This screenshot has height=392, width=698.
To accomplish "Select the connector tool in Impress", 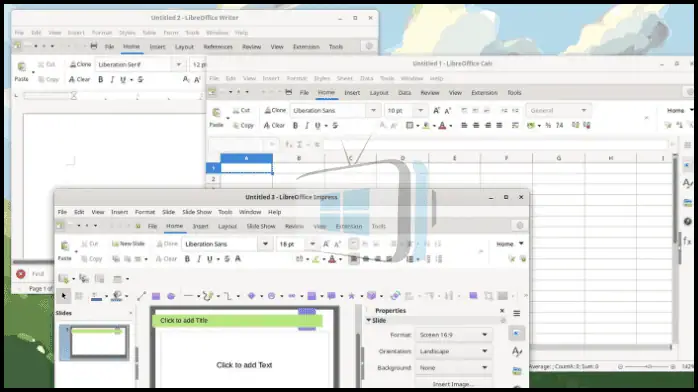I will pyautogui.click(x=227, y=296).
